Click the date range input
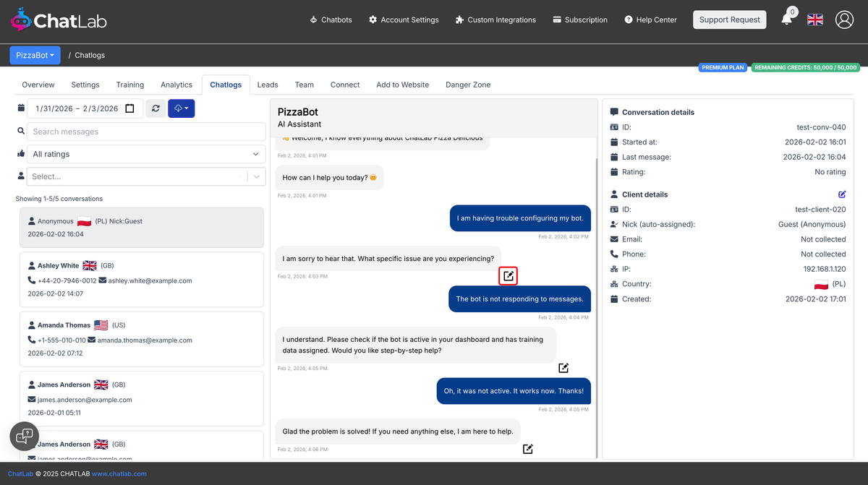 click(x=85, y=108)
